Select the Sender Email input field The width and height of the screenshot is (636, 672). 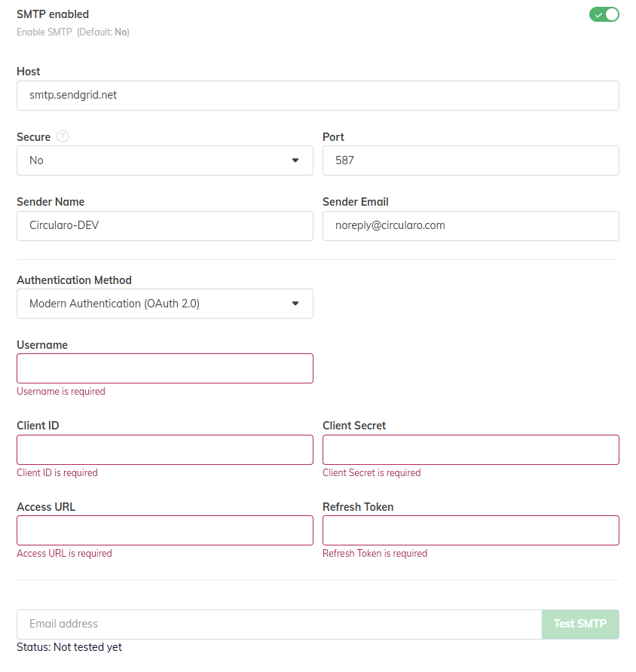[470, 225]
